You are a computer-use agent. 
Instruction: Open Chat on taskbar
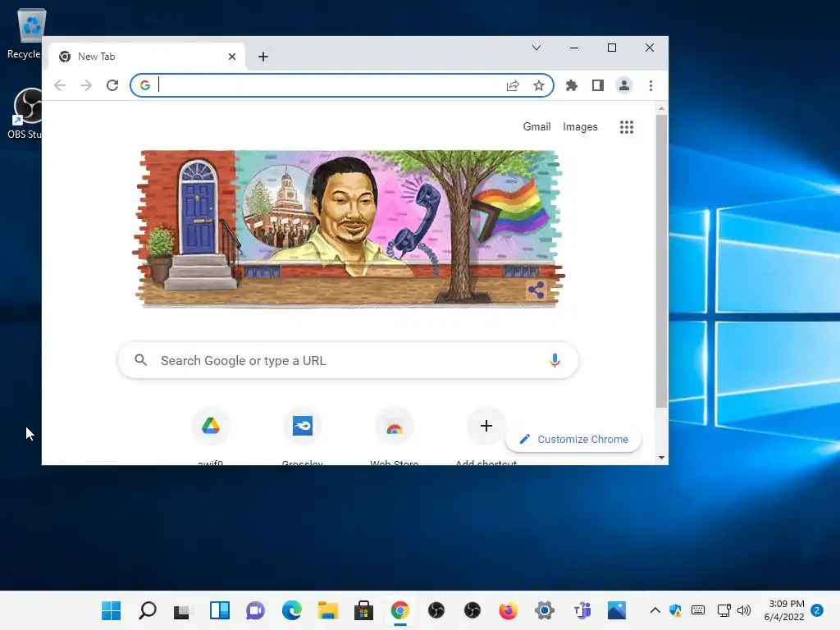[x=256, y=610]
